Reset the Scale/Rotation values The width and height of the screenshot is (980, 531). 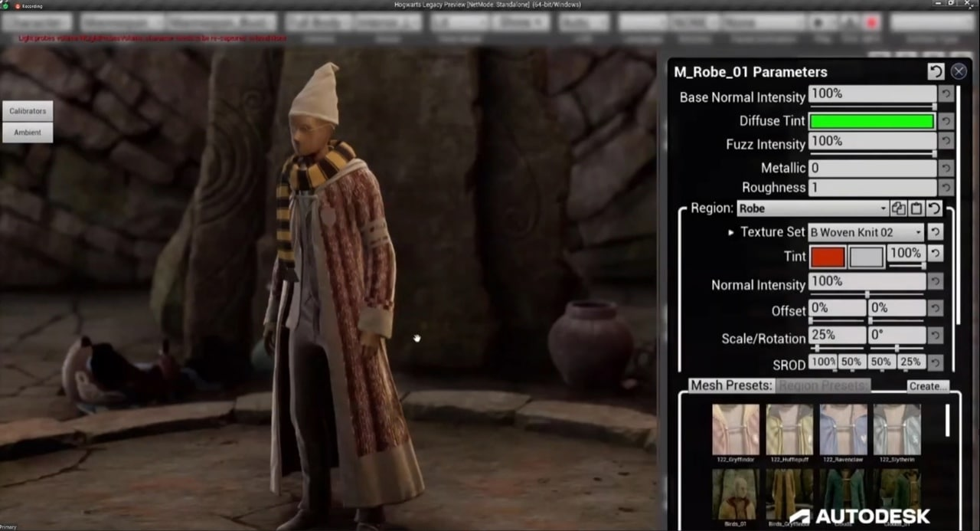coord(935,336)
